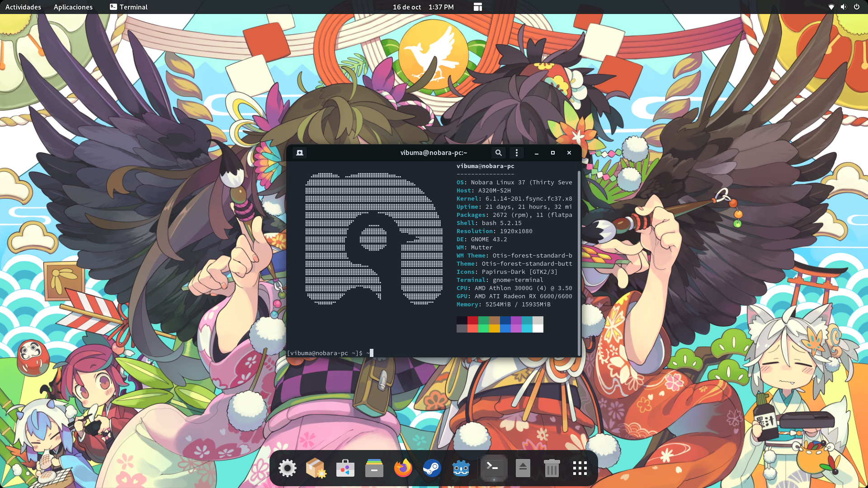868x488 pixels.
Task: Click the eject removable media icon
Action: coord(523,468)
